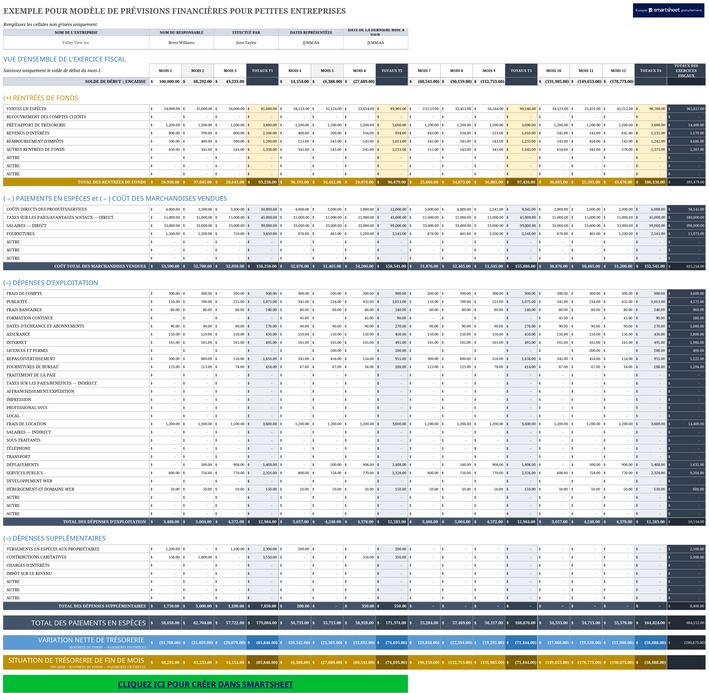
Task: Click the 'PAIEMENTS EN ESPÈCES et COÛT DES MARCHANDISES VENDUES' heading
Action: tap(115, 198)
